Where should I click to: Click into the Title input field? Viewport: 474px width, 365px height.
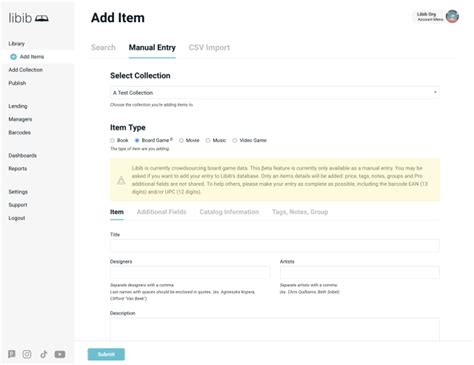click(x=275, y=245)
